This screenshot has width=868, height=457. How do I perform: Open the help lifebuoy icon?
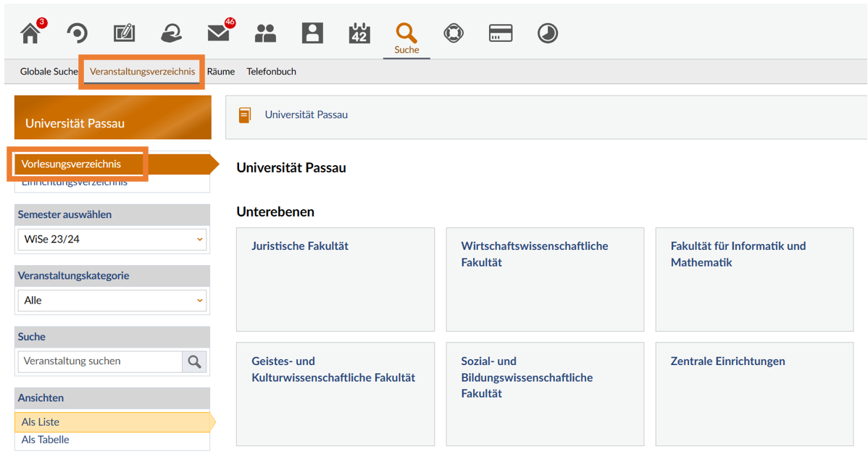[454, 33]
